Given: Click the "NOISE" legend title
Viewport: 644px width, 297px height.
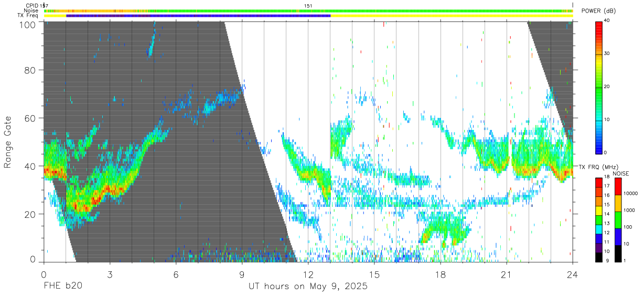Looking at the screenshot, I should [622, 173].
